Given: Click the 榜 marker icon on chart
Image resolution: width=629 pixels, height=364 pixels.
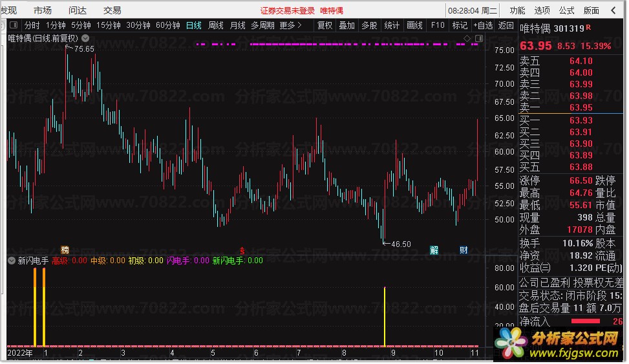Looking at the screenshot, I should (65, 250).
